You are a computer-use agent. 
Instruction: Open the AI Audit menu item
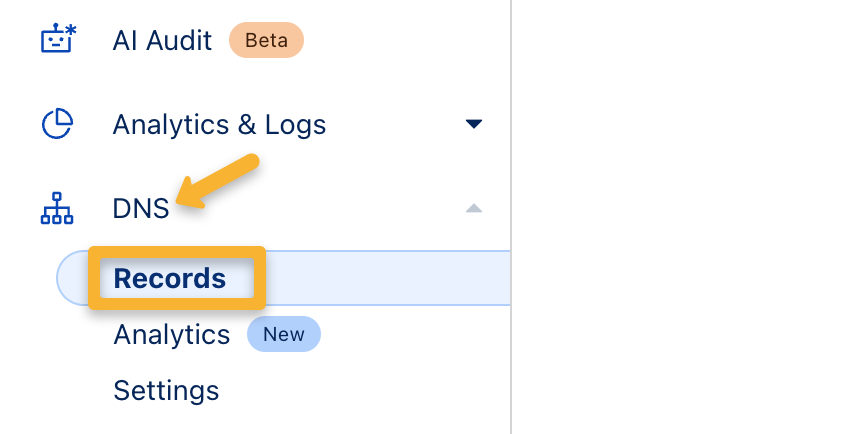[162, 41]
